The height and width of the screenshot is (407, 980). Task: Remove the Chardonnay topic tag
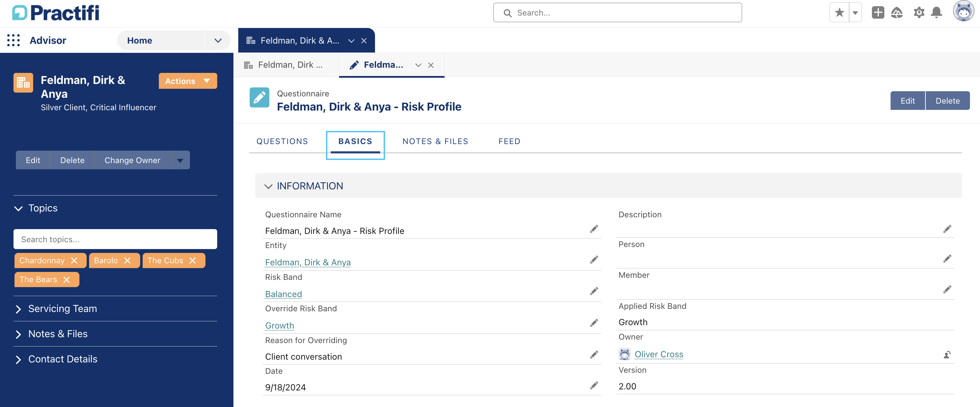[x=74, y=261]
